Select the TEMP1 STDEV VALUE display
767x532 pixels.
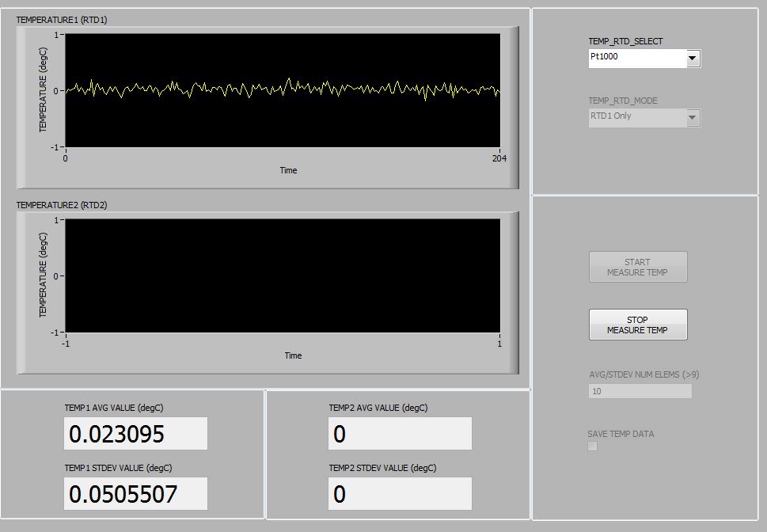point(135,493)
